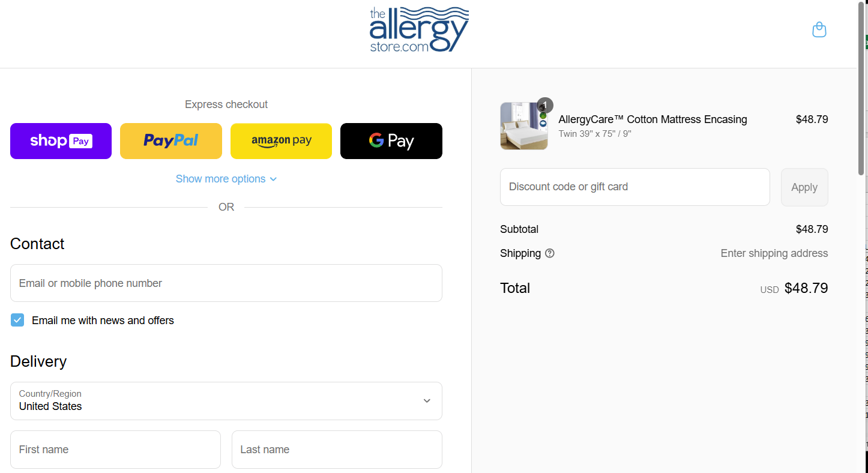The height and width of the screenshot is (473, 868).
Task: Click the Email or mobile phone number field
Action: coord(226,283)
